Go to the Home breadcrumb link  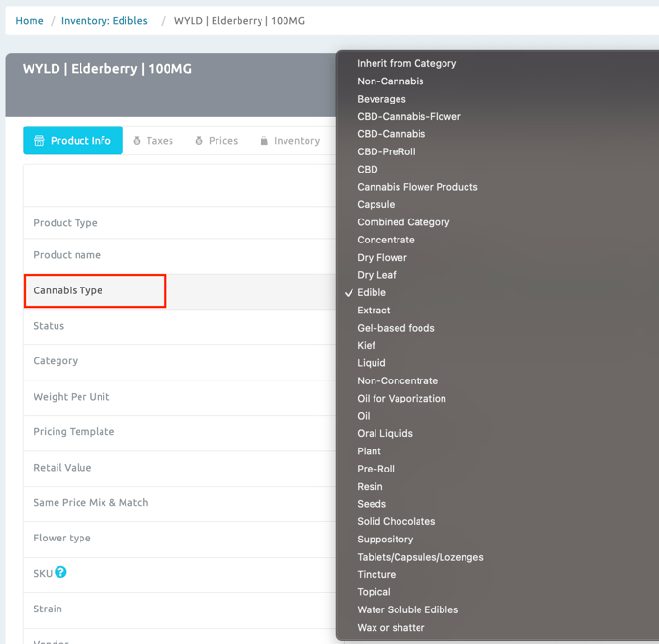point(30,20)
